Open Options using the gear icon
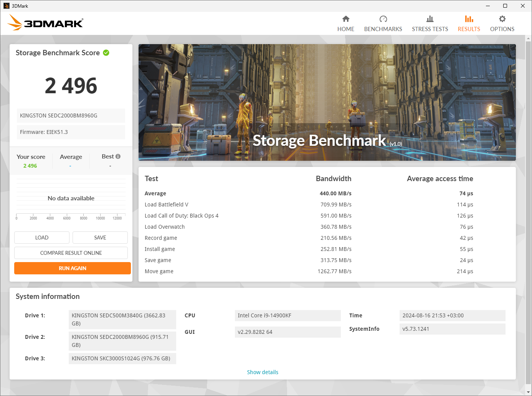Viewport: 532px width, 396px height. (502, 19)
